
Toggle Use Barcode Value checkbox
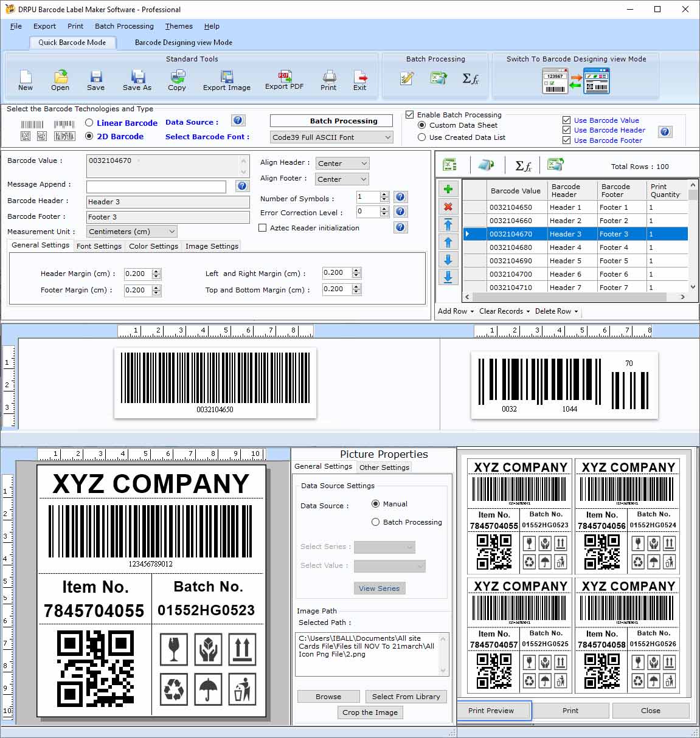[x=567, y=120]
